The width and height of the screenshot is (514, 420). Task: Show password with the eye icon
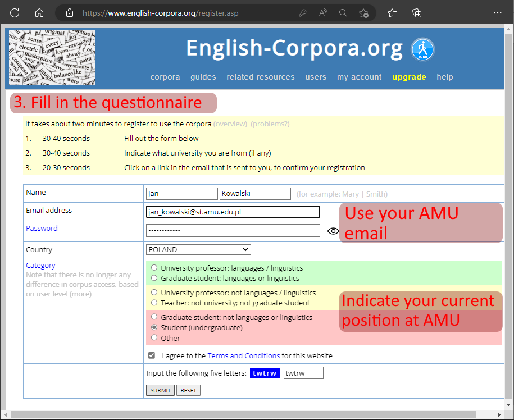click(x=333, y=231)
